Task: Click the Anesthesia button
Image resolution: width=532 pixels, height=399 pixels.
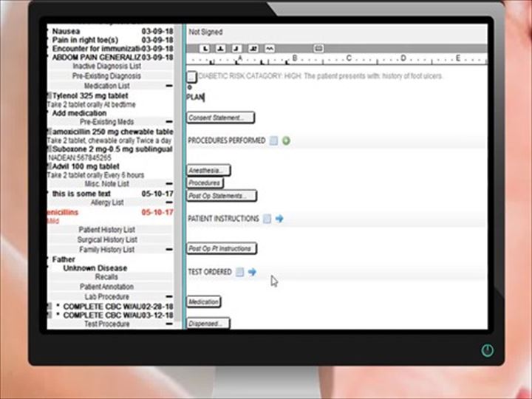Action: tap(205, 171)
